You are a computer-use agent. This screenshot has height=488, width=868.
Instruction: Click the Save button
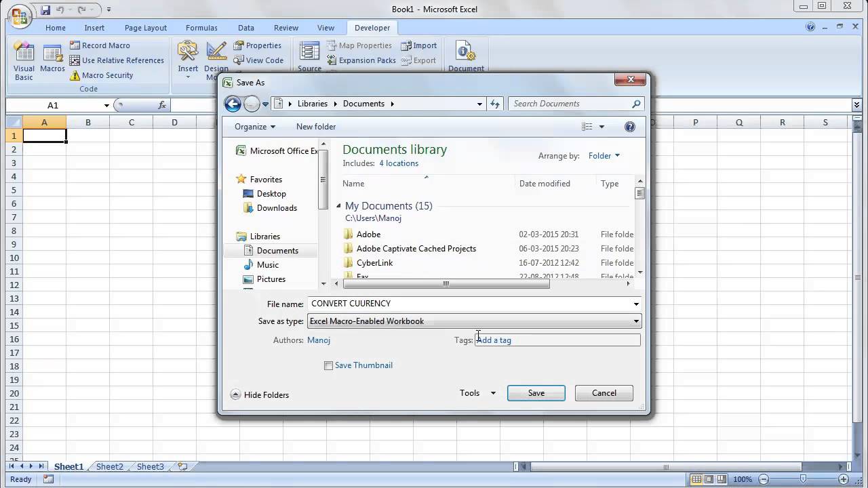click(x=536, y=393)
